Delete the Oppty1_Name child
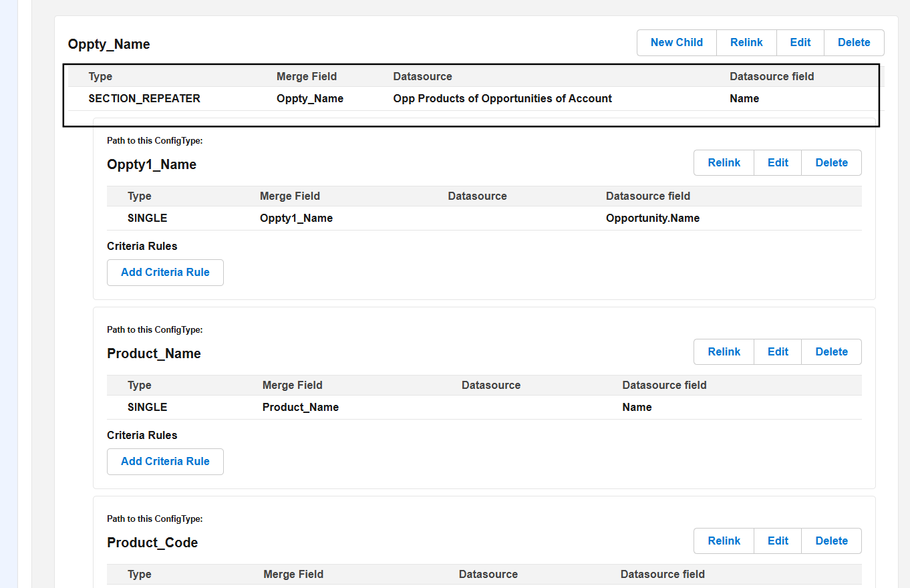Viewport: 910px width, 588px height. click(x=831, y=163)
